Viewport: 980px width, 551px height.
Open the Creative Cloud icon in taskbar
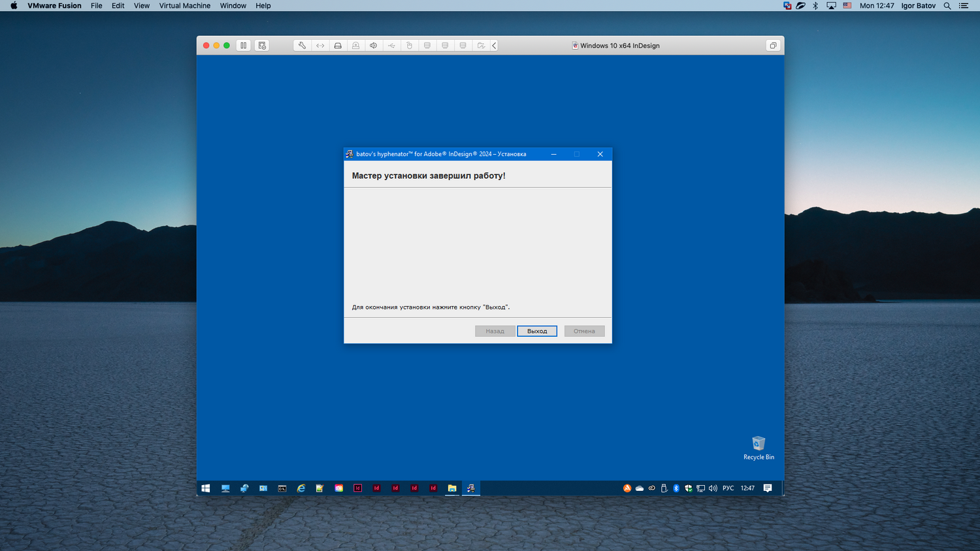339,488
